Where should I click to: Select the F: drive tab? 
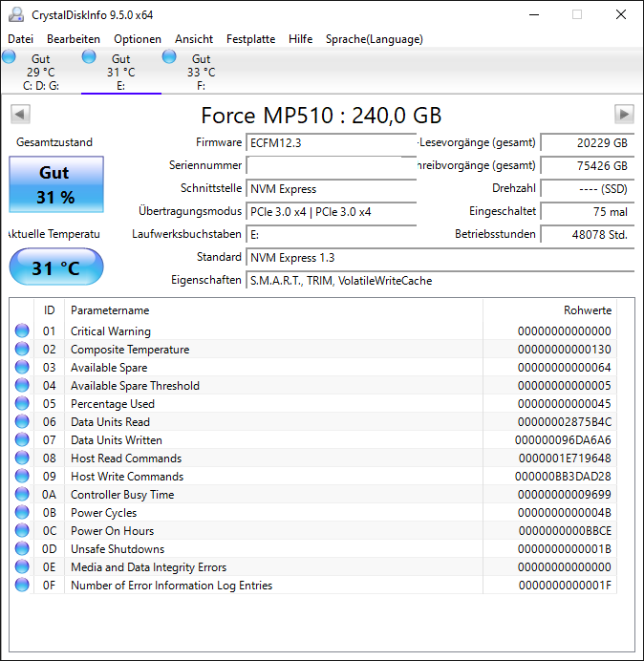202,72
